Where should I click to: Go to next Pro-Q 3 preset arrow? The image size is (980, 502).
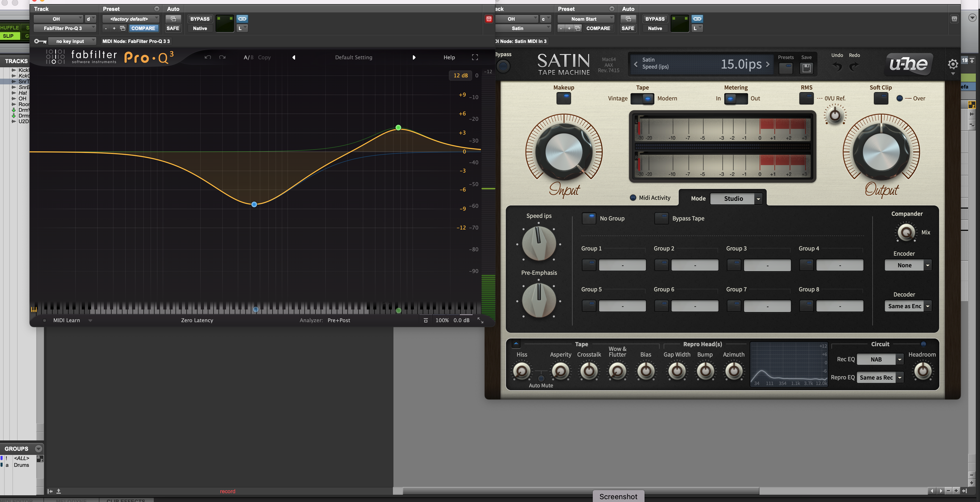pyautogui.click(x=414, y=57)
